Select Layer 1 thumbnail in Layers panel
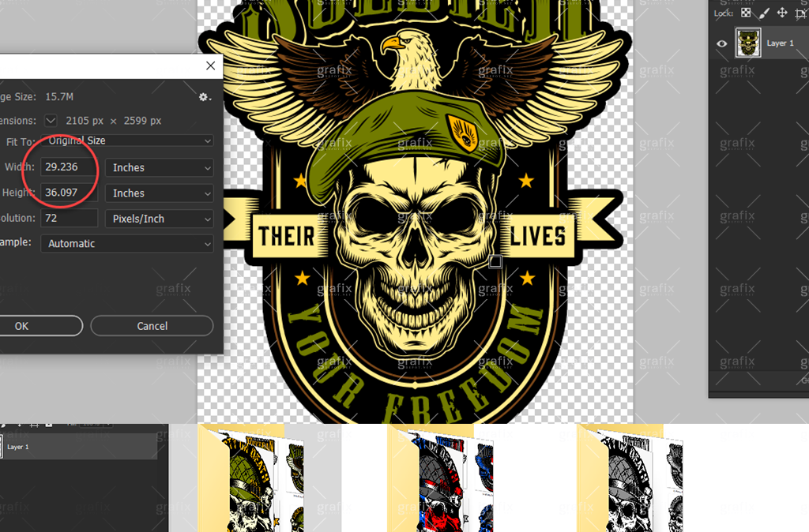809x532 pixels. 748,43
